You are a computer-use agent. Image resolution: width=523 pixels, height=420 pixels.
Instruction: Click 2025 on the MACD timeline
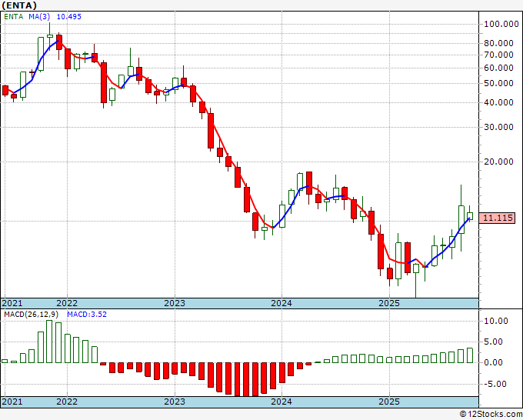[x=389, y=402]
